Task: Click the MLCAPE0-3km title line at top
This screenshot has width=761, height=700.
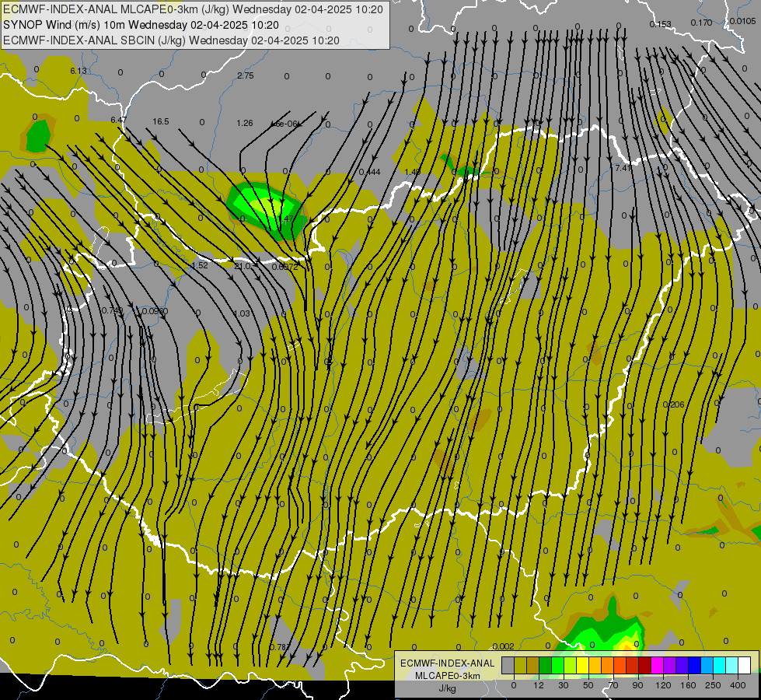Action: (193, 9)
